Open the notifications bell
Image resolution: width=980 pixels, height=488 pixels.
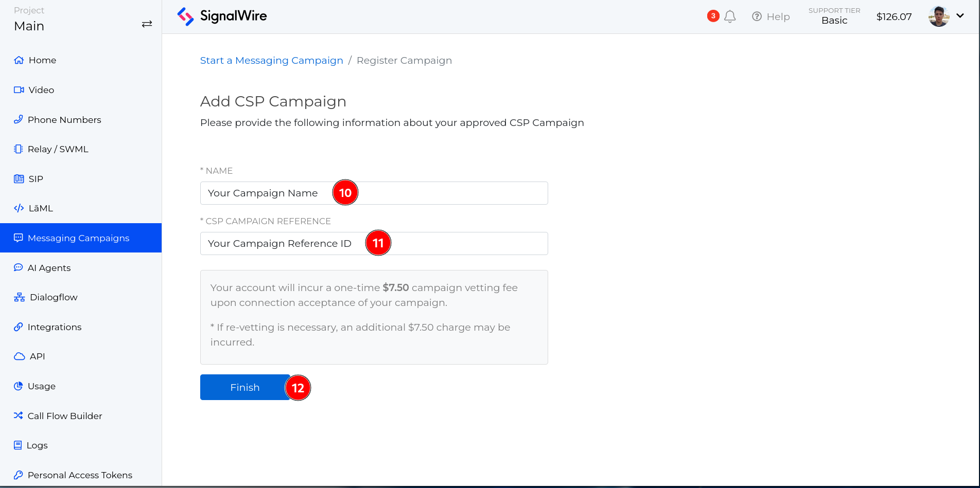coord(729,16)
